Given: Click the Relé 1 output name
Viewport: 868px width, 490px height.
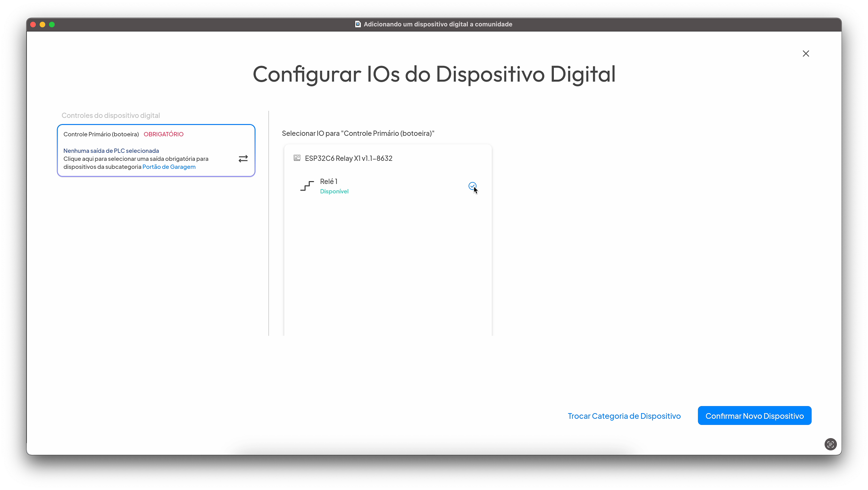Looking at the screenshot, I should pyautogui.click(x=329, y=182).
